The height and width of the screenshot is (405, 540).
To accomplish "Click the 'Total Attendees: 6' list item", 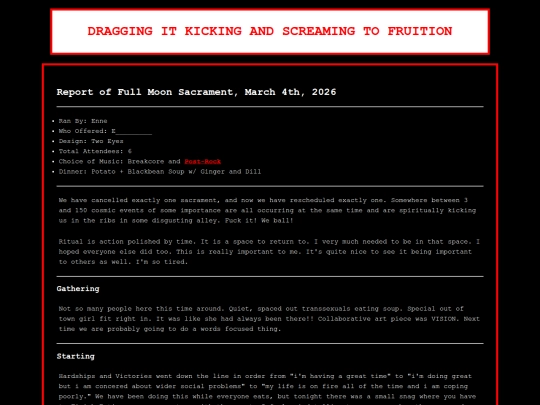I will tap(95, 151).
